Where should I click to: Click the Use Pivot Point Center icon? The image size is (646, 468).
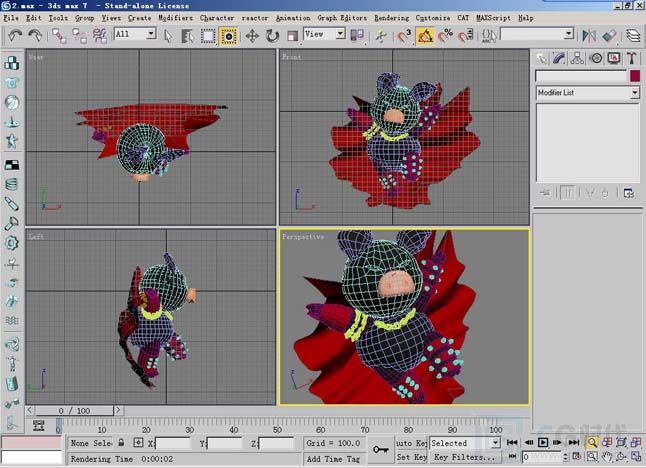click(357, 36)
